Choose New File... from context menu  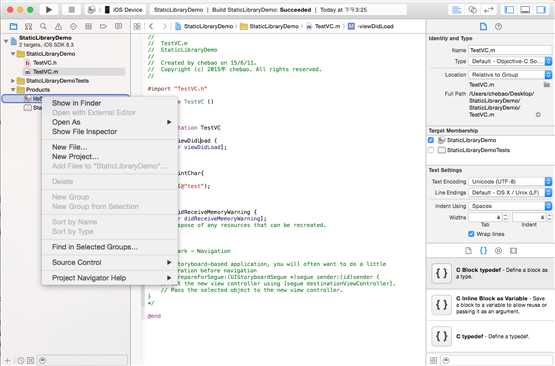[x=110, y=147]
